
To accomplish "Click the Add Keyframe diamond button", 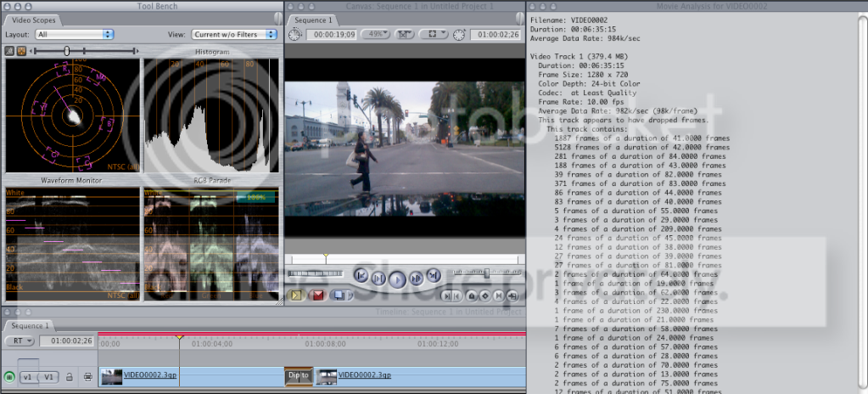I will click(x=484, y=295).
